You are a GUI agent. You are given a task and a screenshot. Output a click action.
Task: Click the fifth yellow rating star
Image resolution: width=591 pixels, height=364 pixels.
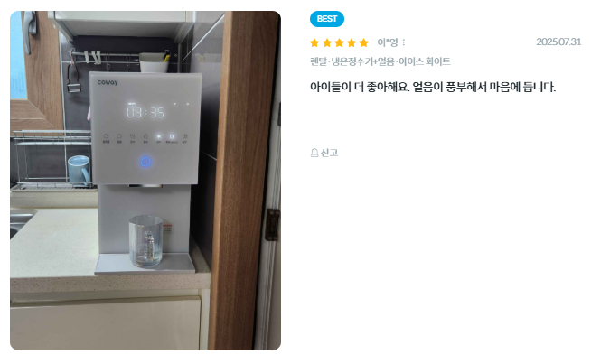click(363, 42)
